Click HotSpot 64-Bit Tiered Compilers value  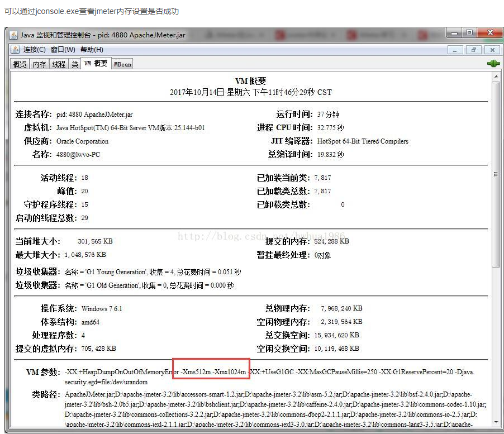coord(363,141)
